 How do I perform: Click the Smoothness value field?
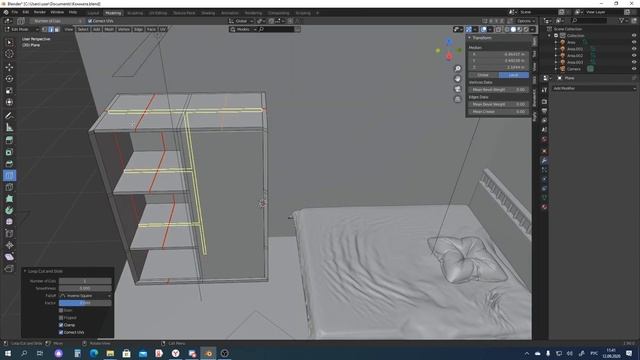[85, 289]
